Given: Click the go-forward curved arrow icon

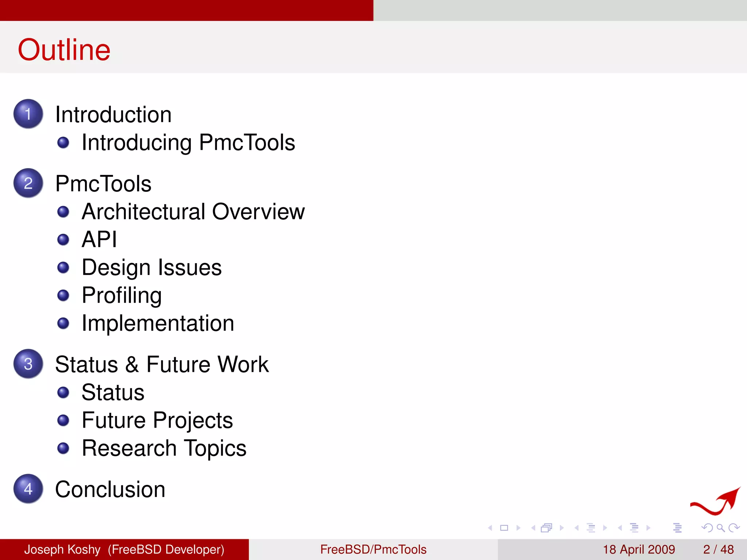Looking at the screenshot, I should coord(734,528).
